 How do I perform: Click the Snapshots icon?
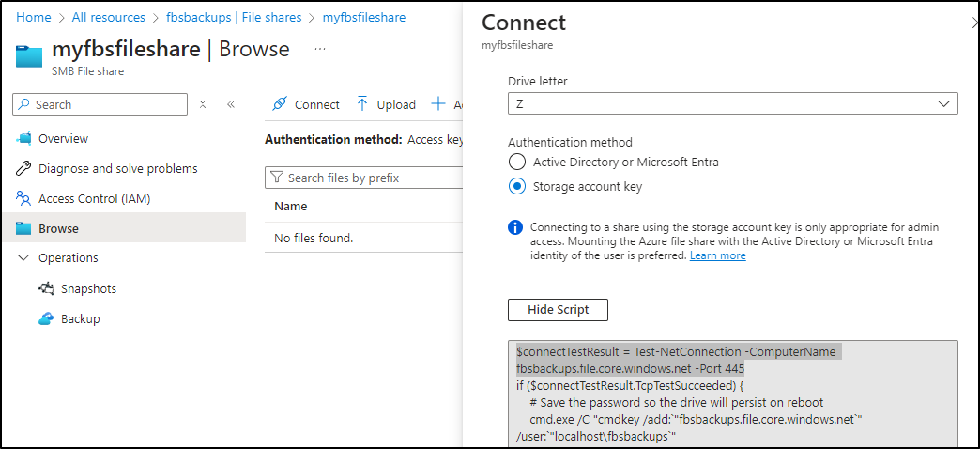point(46,289)
